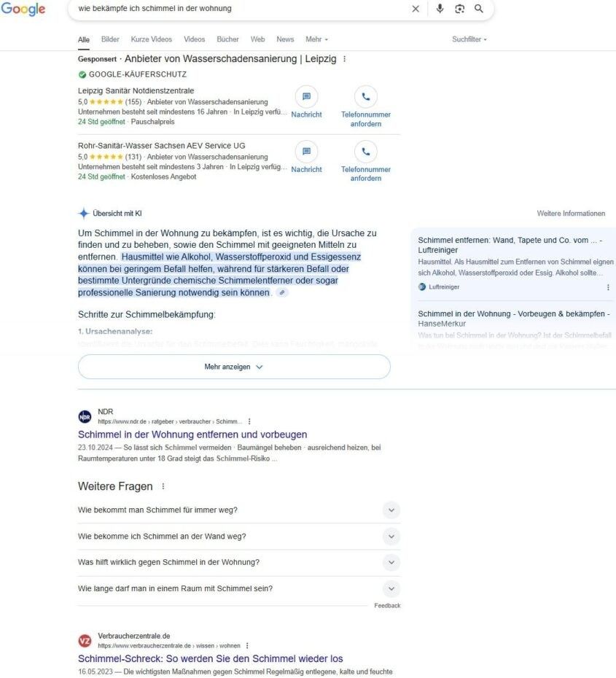Switch to the Bilder tab

[x=110, y=39]
